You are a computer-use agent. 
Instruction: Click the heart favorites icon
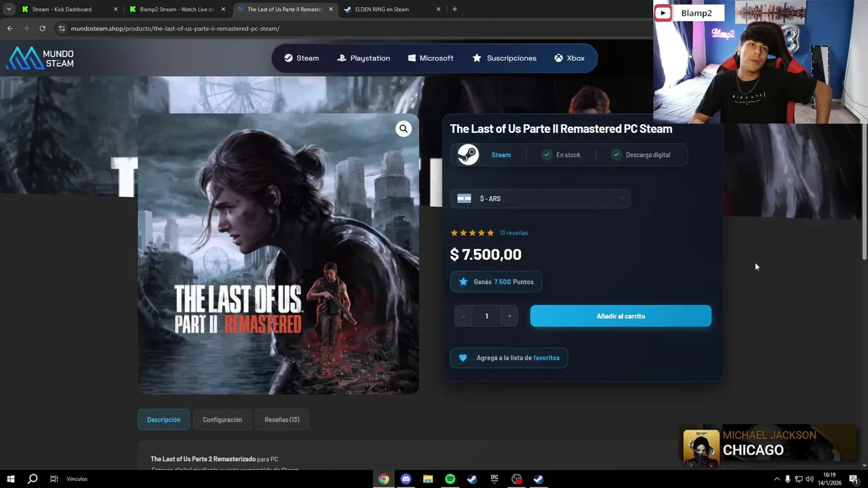click(x=463, y=358)
